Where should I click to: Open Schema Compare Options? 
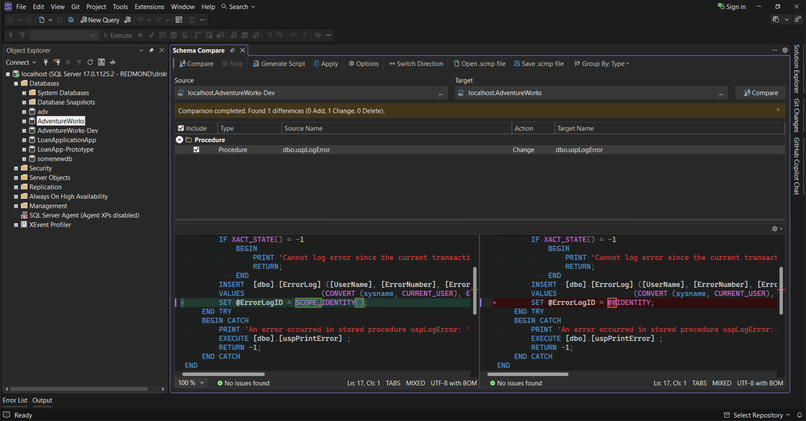tap(363, 64)
